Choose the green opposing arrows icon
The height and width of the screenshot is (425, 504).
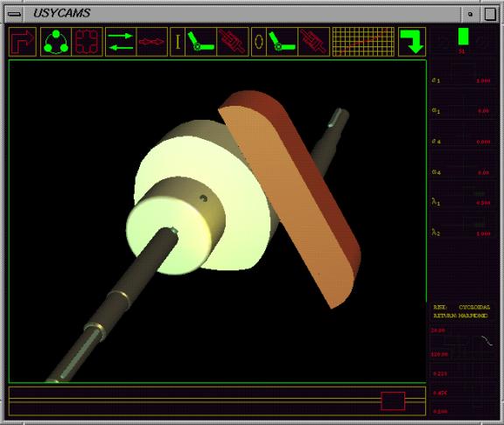[121, 42]
